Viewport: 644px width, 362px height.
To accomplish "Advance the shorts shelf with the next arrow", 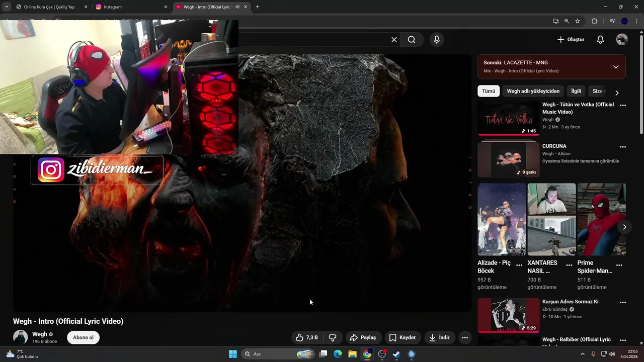I will pyautogui.click(x=624, y=227).
